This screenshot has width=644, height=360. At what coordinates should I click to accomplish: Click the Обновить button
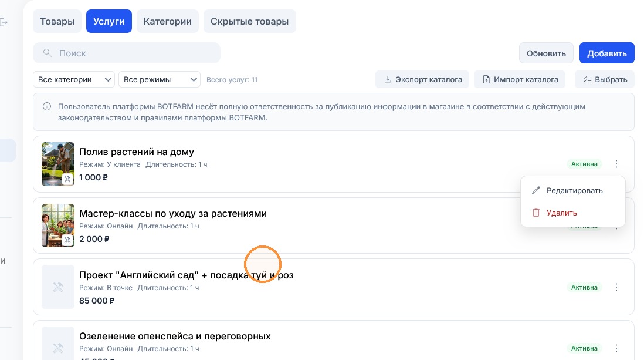(546, 53)
